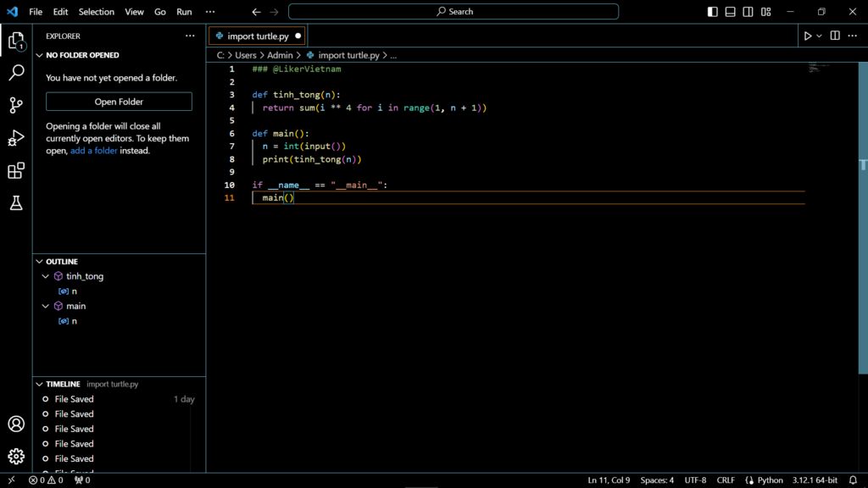
Task: Toggle the secondary side bar layout button
Action: tap(748, 12)
